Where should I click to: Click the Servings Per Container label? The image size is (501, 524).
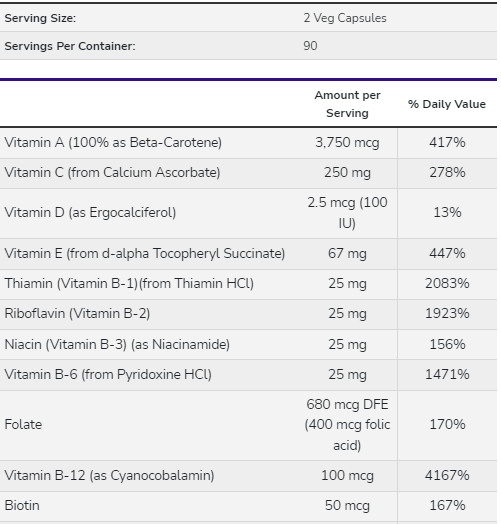(x=70, y=46)
